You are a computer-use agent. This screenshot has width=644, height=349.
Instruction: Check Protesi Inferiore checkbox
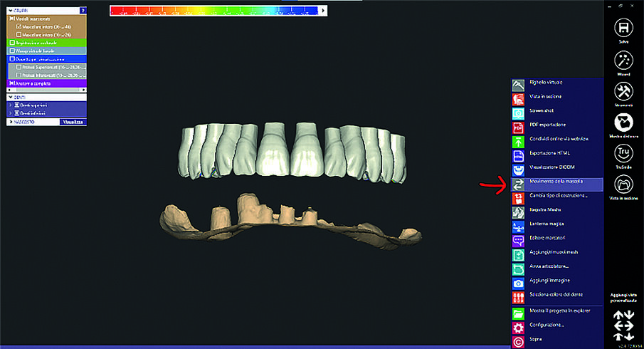click(19, 75)
